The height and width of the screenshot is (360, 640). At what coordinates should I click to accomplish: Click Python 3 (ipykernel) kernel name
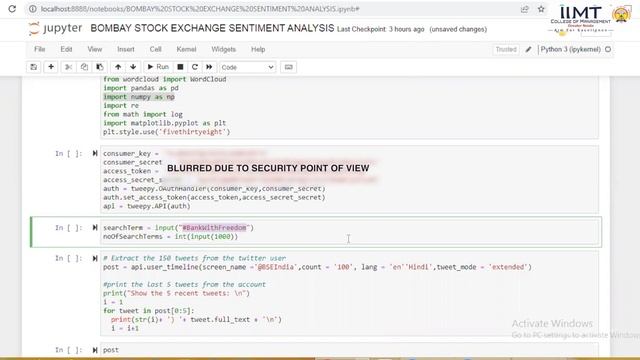click(x=571, y=49)
